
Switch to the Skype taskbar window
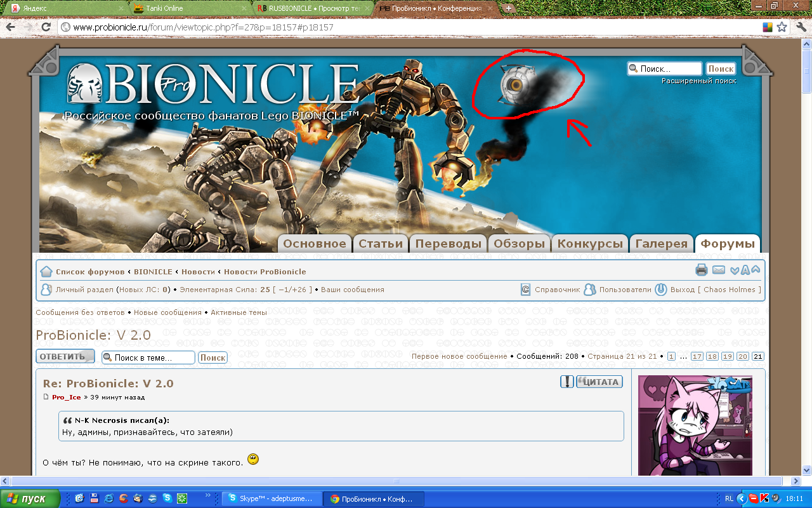(272, 499)
